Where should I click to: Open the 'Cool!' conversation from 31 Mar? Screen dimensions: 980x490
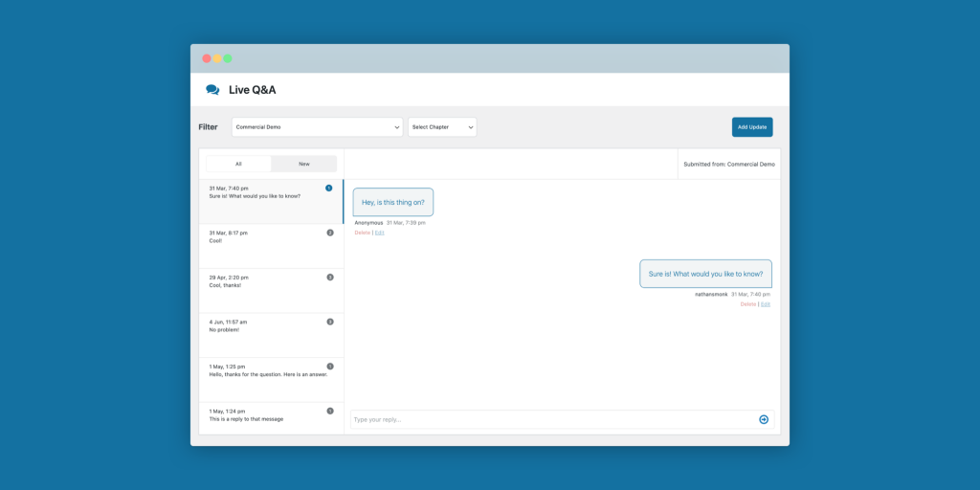coord(271,246)
